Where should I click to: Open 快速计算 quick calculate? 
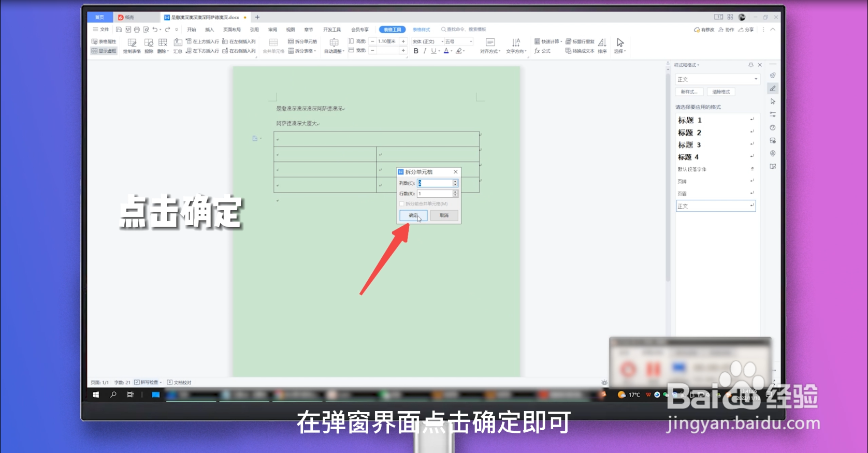point(548,41)
